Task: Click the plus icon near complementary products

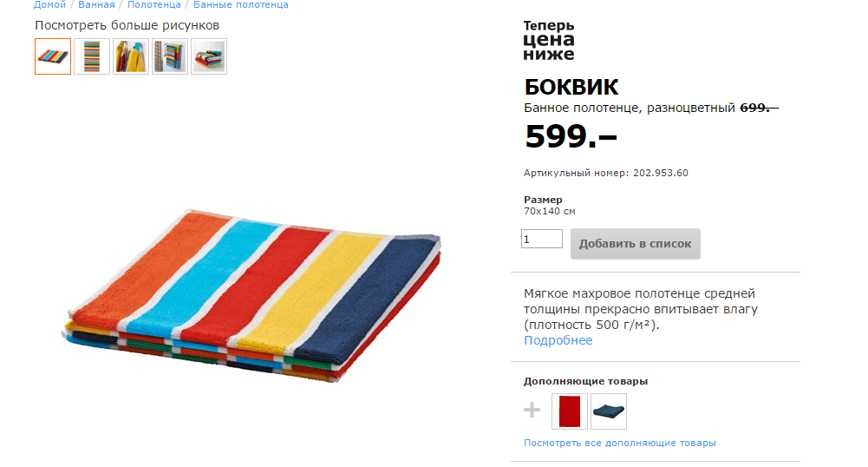Action: [532, 410]
